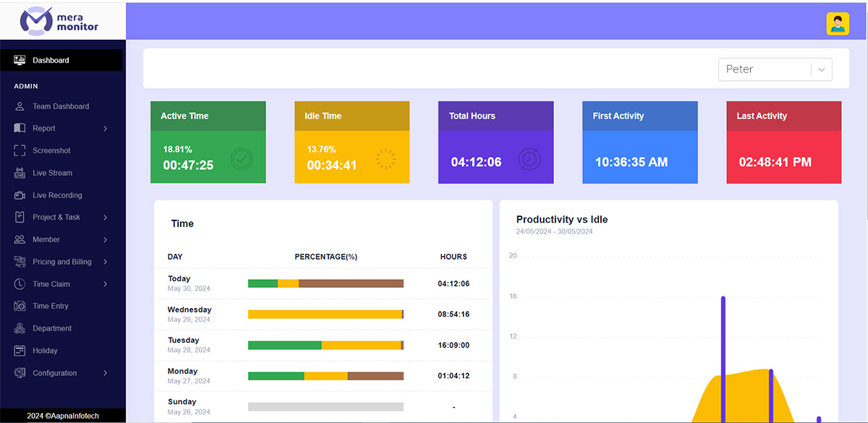Open the Holiday calendar icon
The image size is (868, 423).
[x=20, y=351]
